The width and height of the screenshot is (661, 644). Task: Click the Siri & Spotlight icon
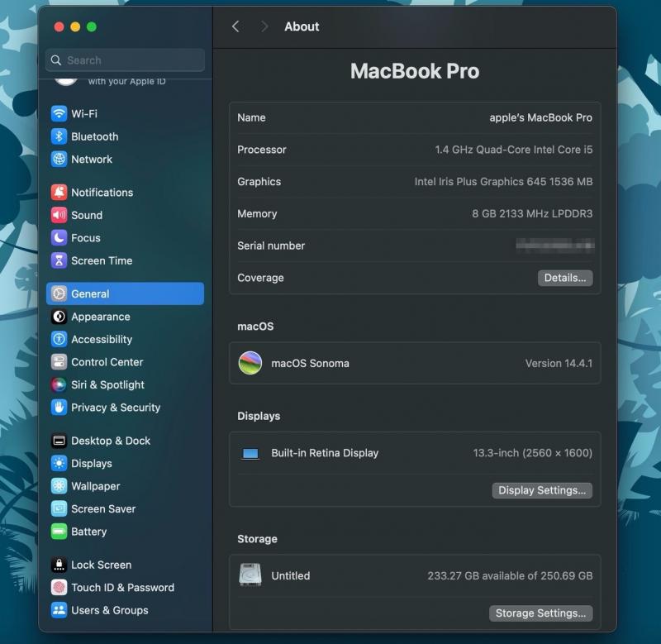tap(59, 384)
